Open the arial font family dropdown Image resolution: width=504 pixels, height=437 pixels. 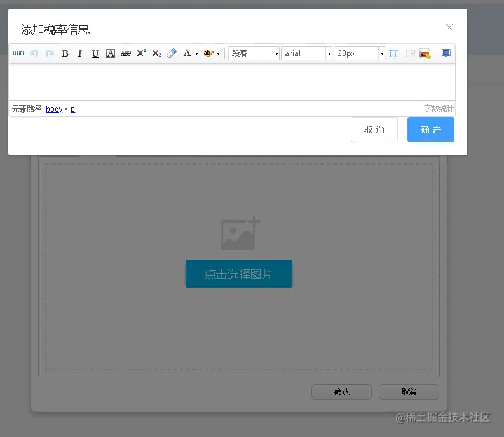306,53
